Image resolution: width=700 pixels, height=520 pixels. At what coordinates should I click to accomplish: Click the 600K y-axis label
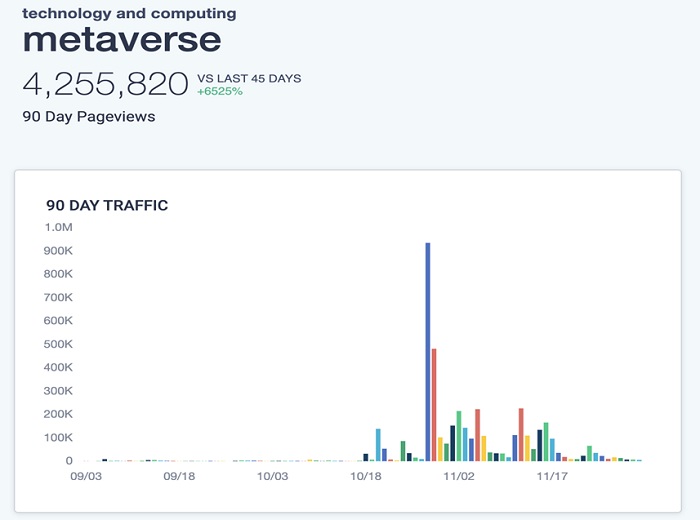click(58, 320)
